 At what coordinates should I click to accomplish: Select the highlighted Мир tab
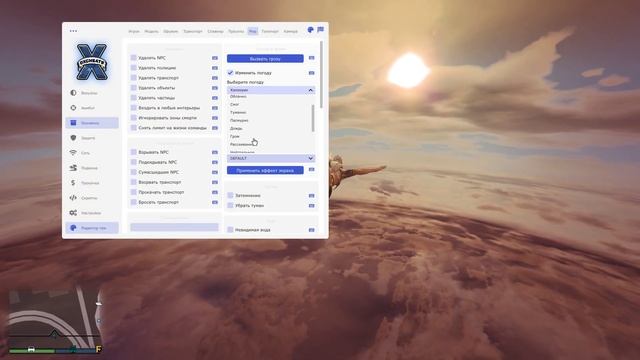coord(253,31)
